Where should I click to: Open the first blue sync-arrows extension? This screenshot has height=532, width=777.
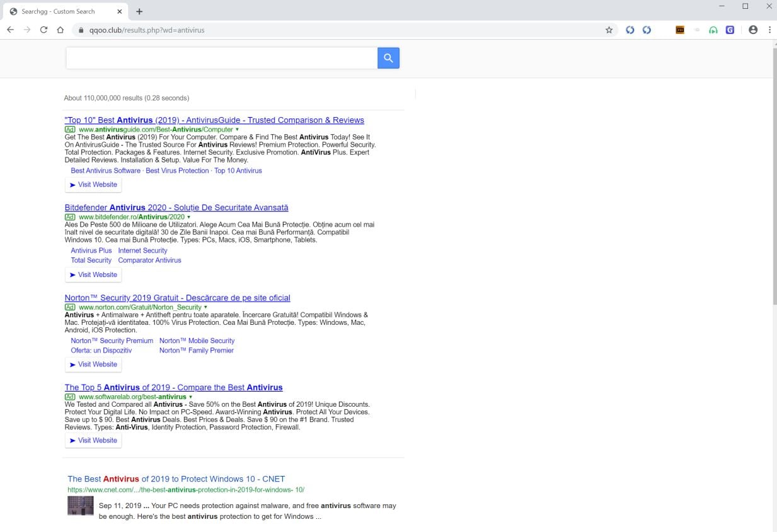point(630,30)
